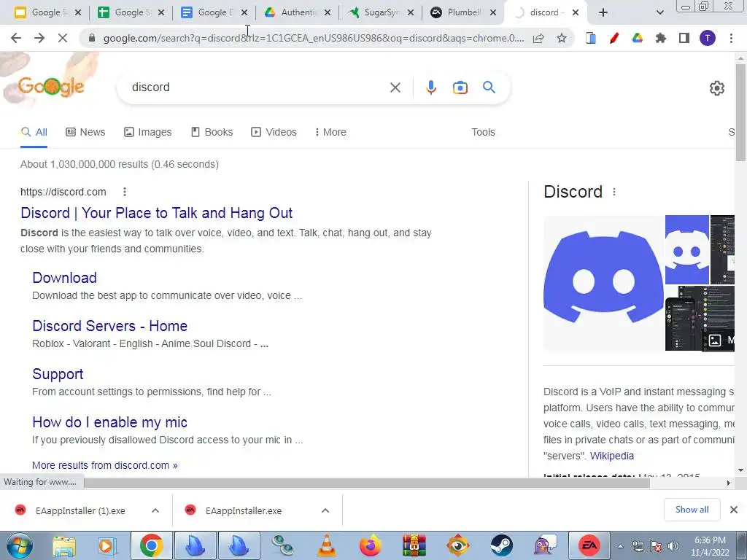Click the address bar URL
Image resolution: width=747 pixels, height=560 pixels.
pyautogui.click(x=314, y=38)
